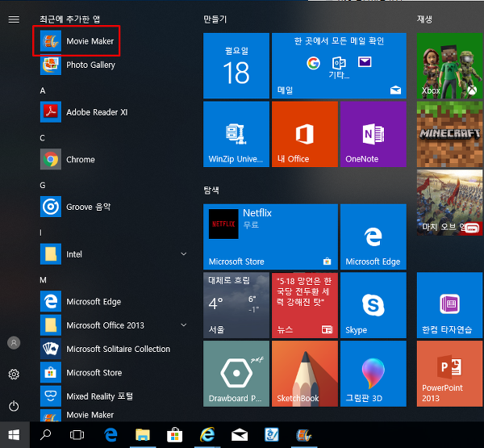The height and width of the screenshot is (448, 484).
Task: Launch WinZip Universal tile
Action: pyautogui.click(x=236, y=134)
